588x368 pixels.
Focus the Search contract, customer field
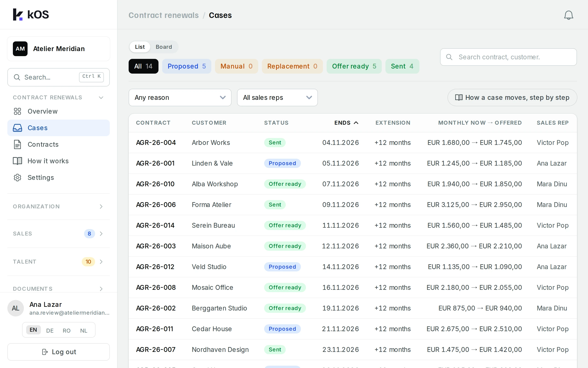click(508, 57)
